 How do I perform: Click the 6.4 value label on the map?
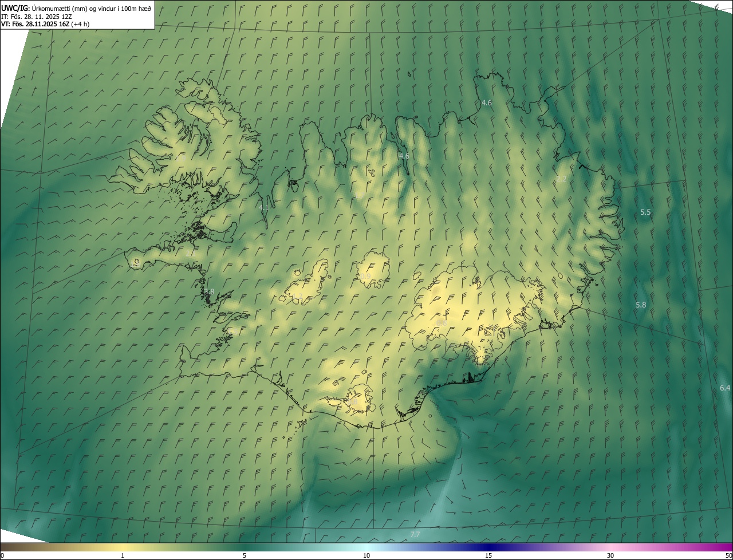[x=725, y=388]
